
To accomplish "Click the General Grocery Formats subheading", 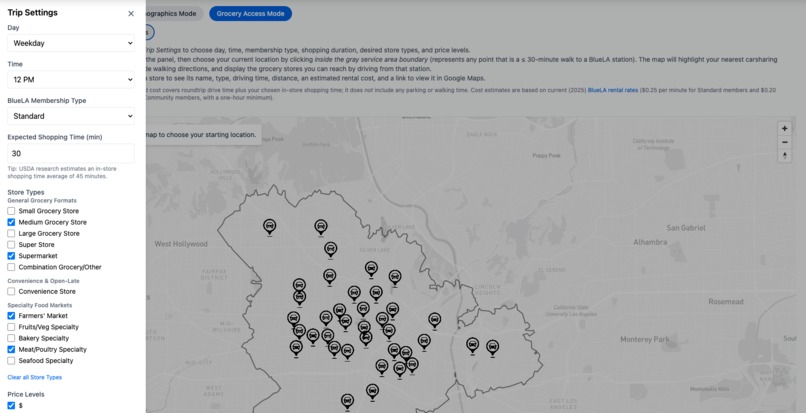I will tap(42, 201).
